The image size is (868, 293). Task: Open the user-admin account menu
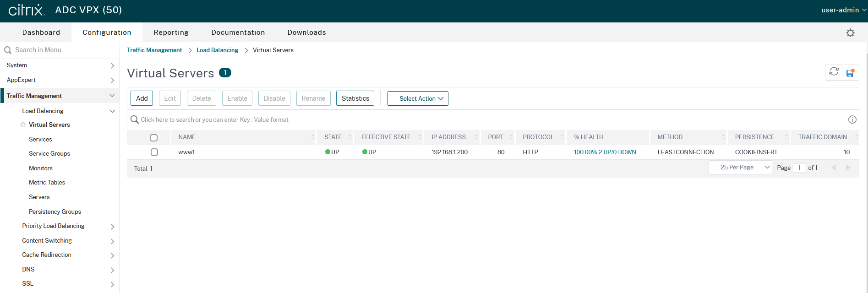843,10
